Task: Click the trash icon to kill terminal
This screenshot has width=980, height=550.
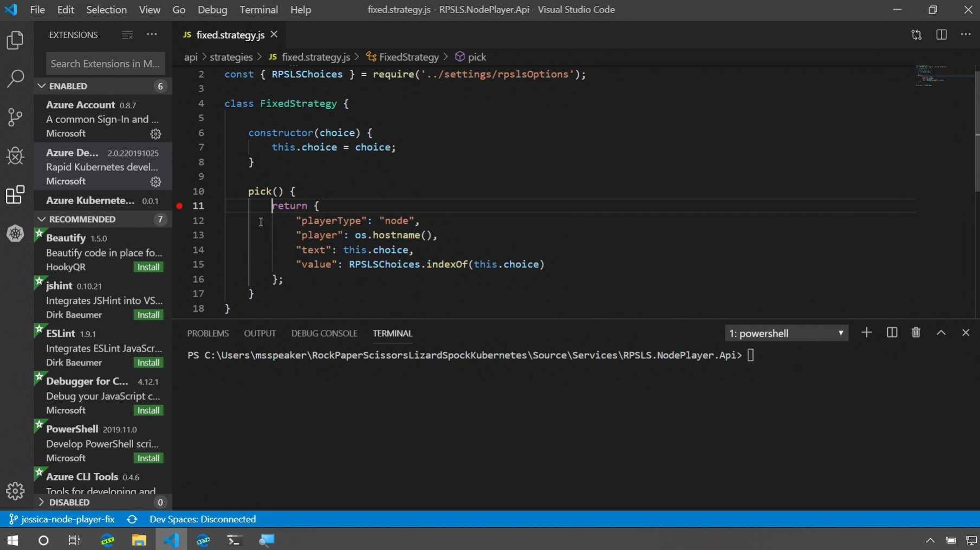Action: pos(916,333)
